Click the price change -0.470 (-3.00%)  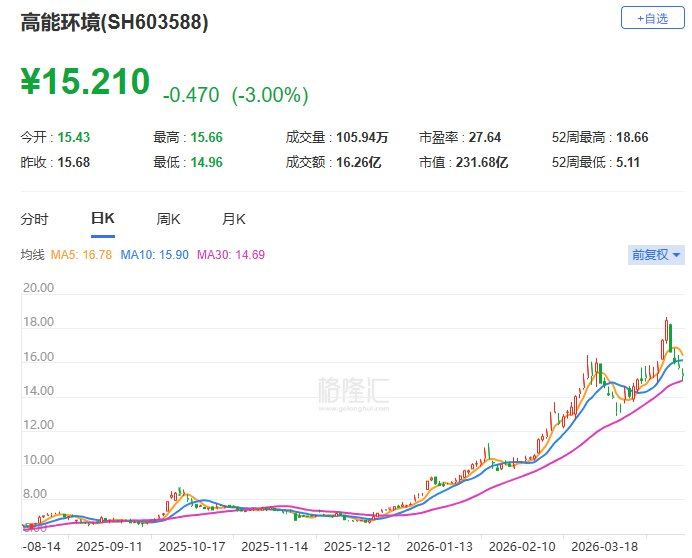[236, 95]
